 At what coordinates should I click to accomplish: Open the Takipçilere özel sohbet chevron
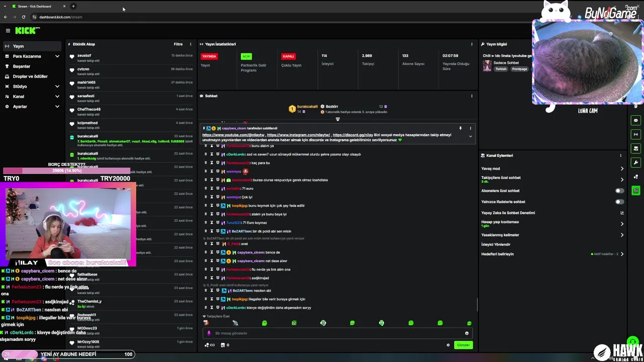point(622,179)
